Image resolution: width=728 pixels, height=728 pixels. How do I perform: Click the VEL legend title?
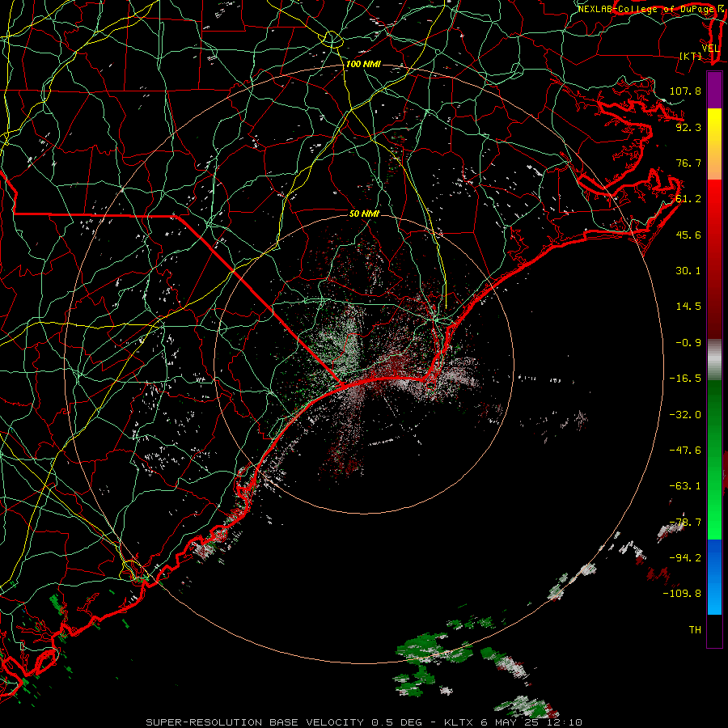click(x=710, y=49)
